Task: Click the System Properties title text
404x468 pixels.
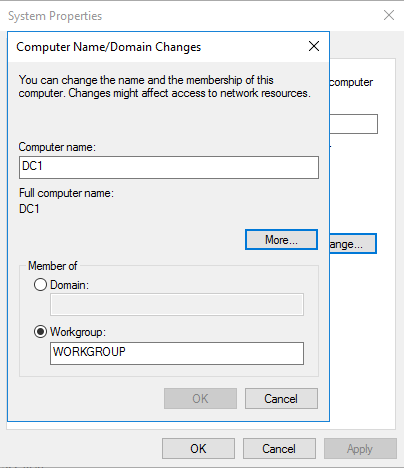Action: [55, 16]
